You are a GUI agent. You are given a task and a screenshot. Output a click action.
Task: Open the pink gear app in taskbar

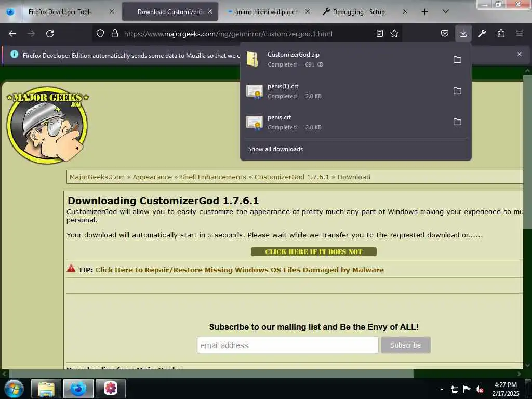[x=111, y=389]
